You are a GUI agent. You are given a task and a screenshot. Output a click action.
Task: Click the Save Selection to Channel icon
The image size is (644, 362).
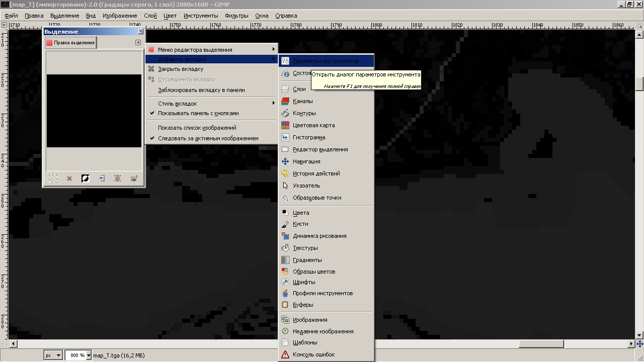(102, 178)
